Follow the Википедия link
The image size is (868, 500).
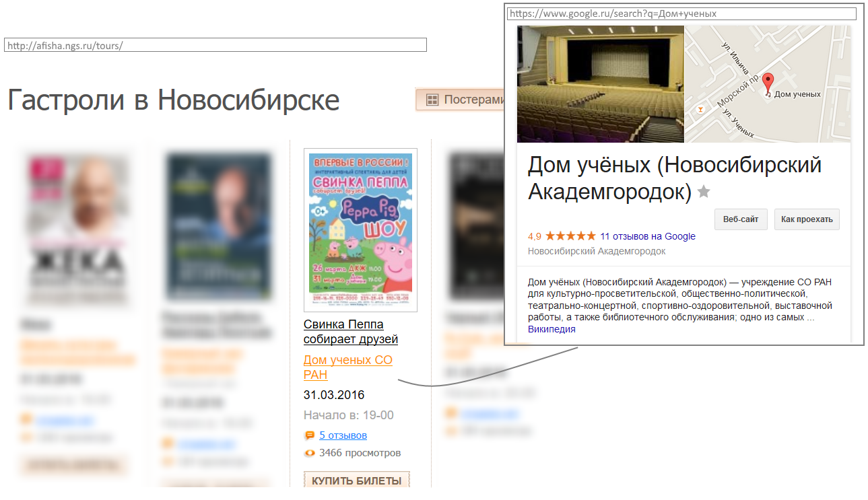tap(552, 329)
